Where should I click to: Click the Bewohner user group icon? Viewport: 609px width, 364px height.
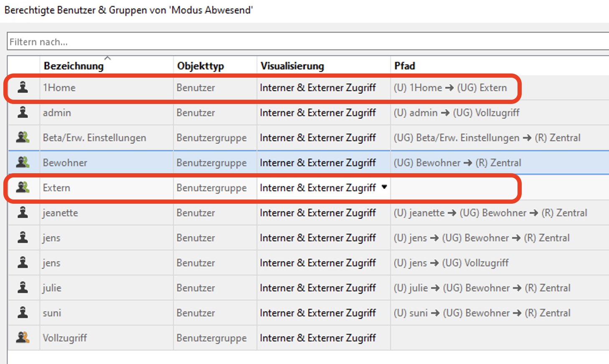coord(23,162)
